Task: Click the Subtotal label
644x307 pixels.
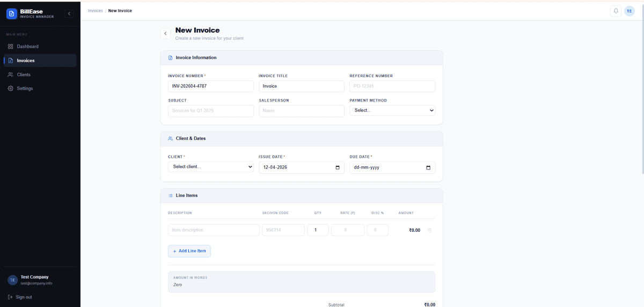Action: point(336,304)
